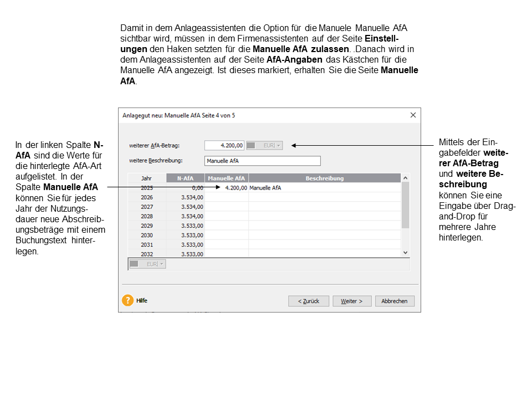The height and width of the screenshot is (399, 532).
Task: Click the Weiter button
Action: (x=352, y=301)
